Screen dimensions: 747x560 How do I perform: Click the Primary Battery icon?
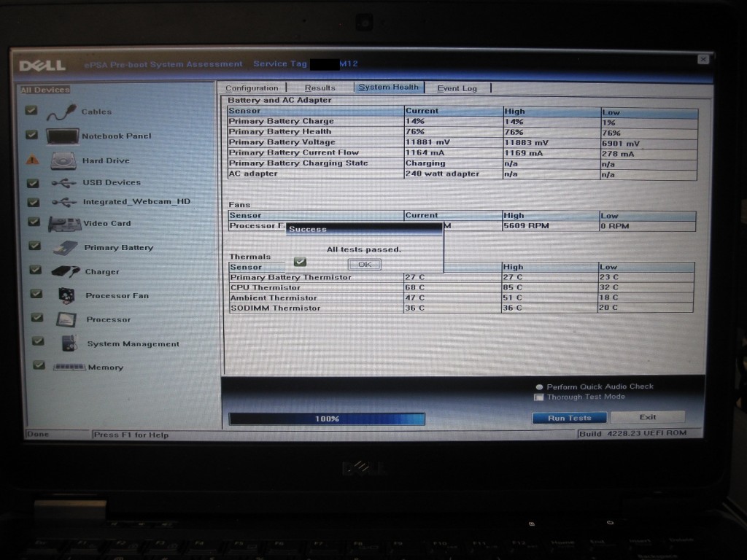[65, 248]
